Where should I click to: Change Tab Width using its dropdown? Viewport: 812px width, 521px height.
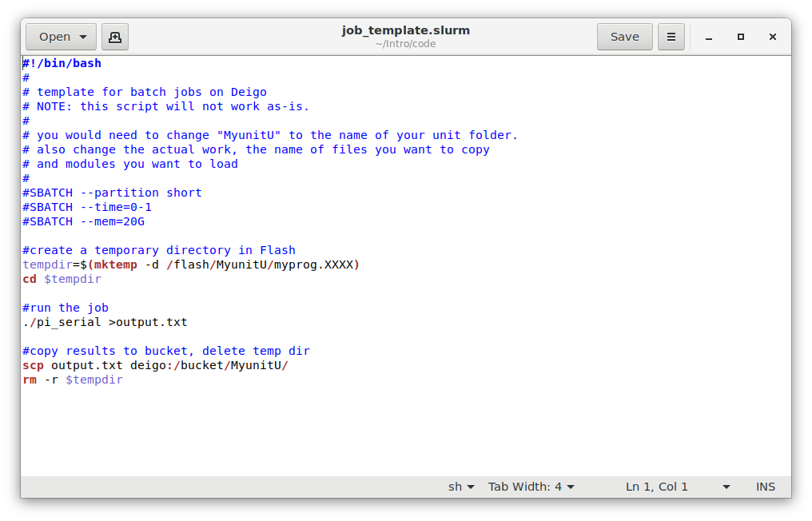[x=531, y=486]
